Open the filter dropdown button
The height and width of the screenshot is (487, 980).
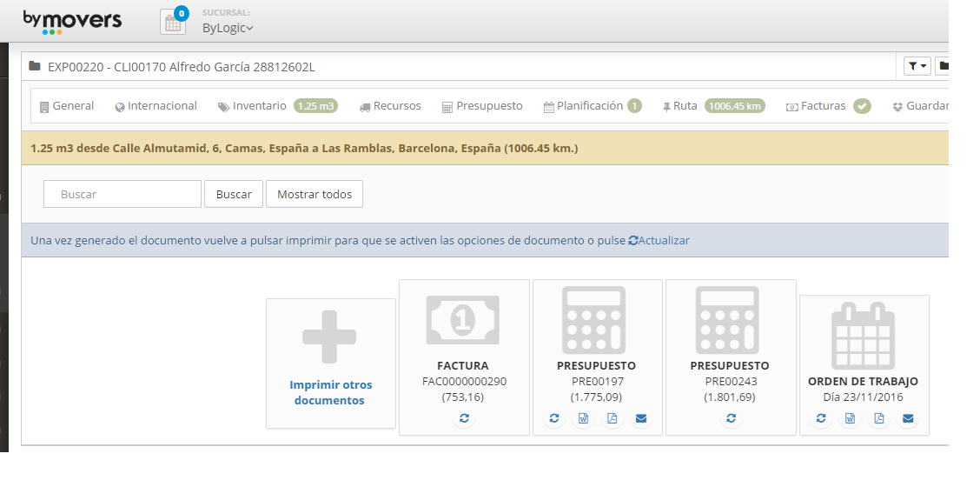[917, 66]
